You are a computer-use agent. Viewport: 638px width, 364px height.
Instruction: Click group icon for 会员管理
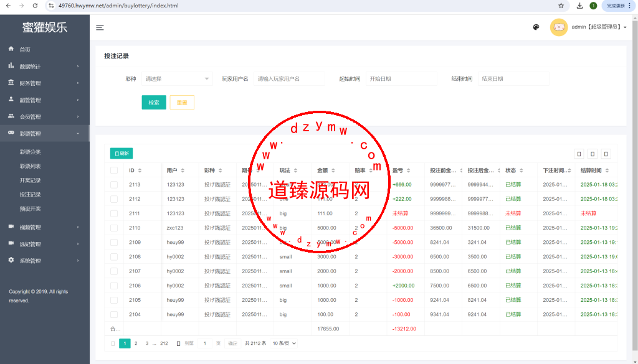pyautogui.click(x=11, y=116)
